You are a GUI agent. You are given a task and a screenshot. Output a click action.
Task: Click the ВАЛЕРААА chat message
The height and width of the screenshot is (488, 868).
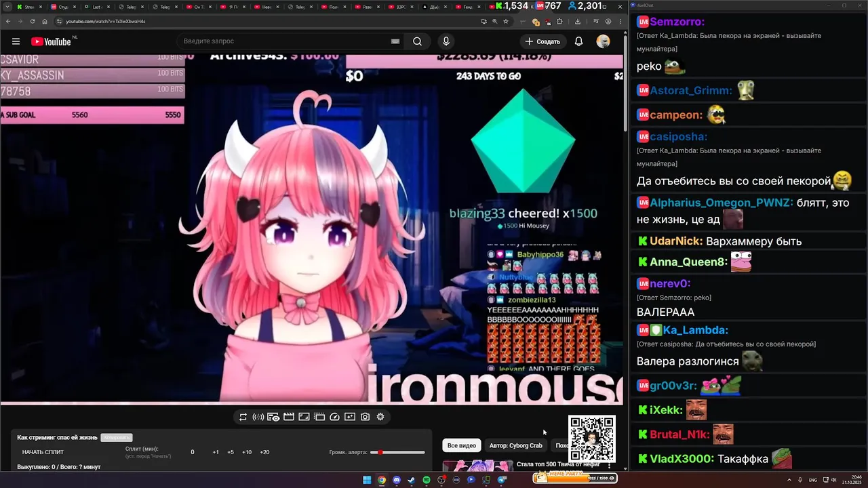tap(665, 312)
